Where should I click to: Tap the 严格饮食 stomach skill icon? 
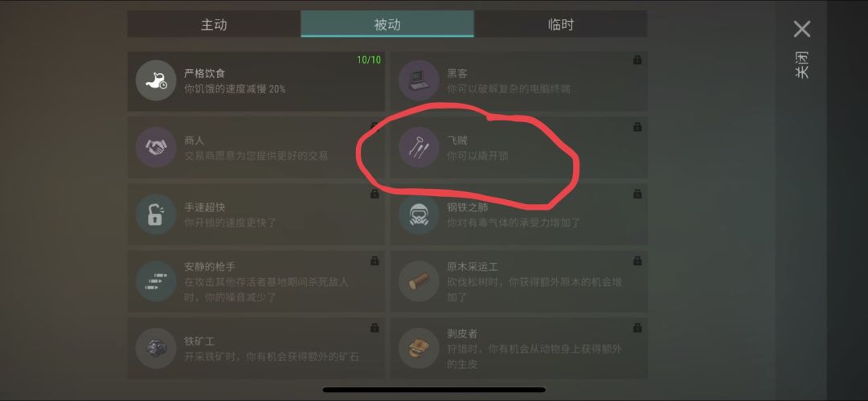156,80
